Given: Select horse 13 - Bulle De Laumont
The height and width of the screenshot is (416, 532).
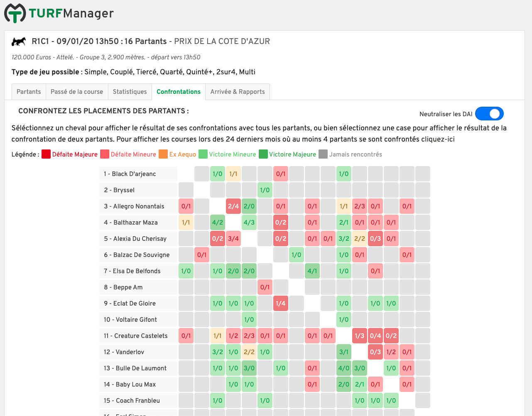Looking at the screenshot, I should click(138, 368).
